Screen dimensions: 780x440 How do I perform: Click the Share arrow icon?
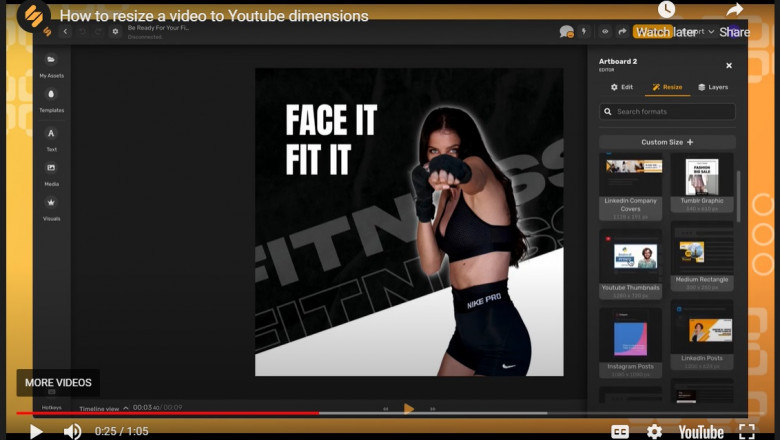734,9
